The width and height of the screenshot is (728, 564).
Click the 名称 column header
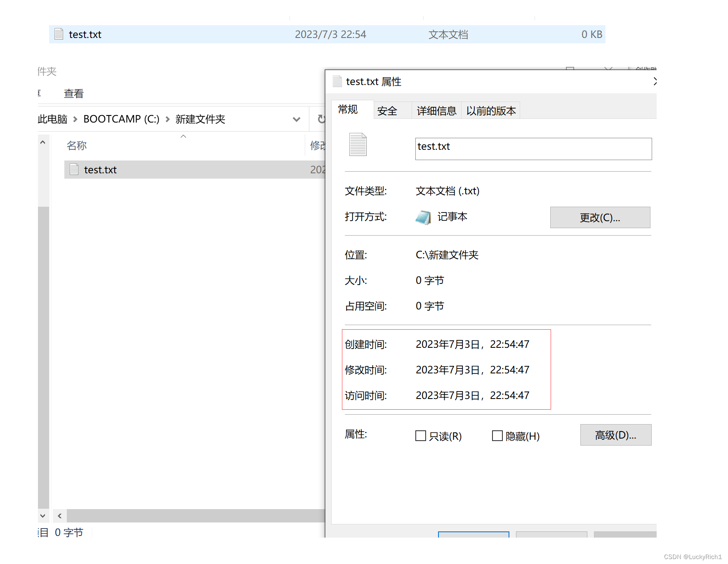click(x=77, y=146)
